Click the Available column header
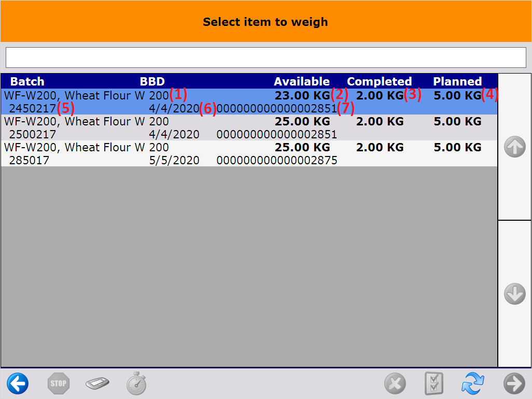Image resolution: width=532 pixels, height=399 pixels. [x=302, y=81]
